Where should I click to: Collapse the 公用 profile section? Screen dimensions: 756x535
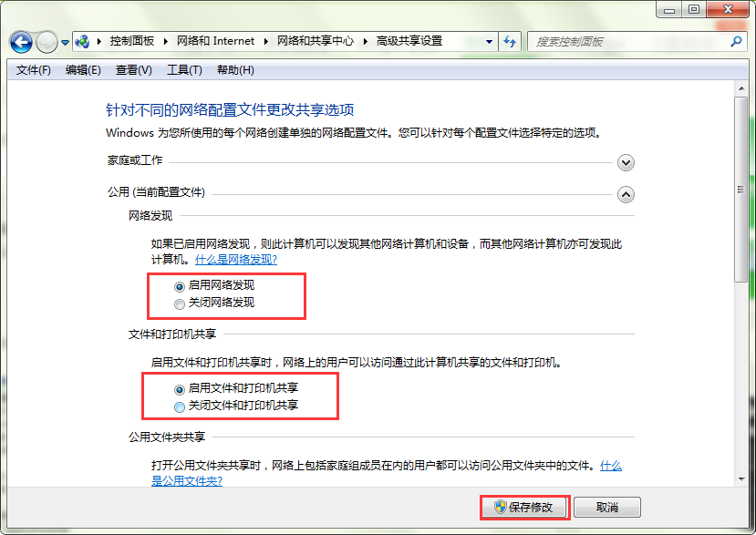626,194
